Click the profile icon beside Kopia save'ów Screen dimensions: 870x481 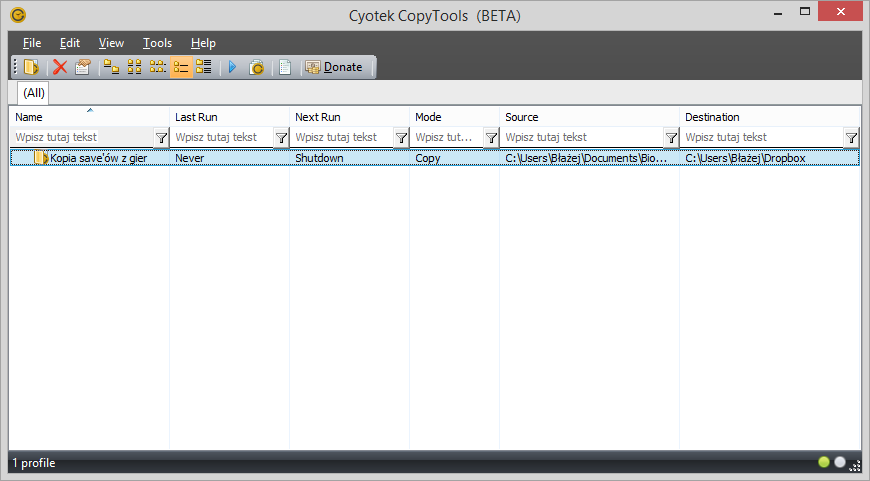[x=41, y=158]
